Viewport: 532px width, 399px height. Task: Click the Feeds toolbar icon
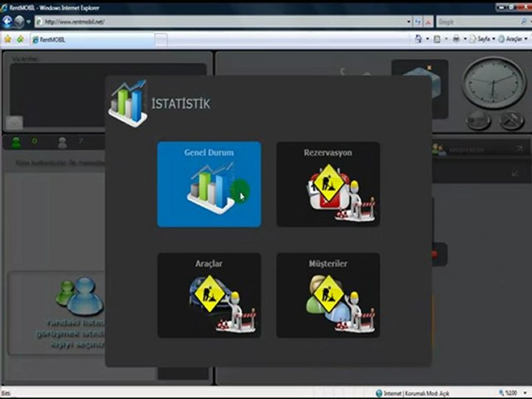point(437,39)
